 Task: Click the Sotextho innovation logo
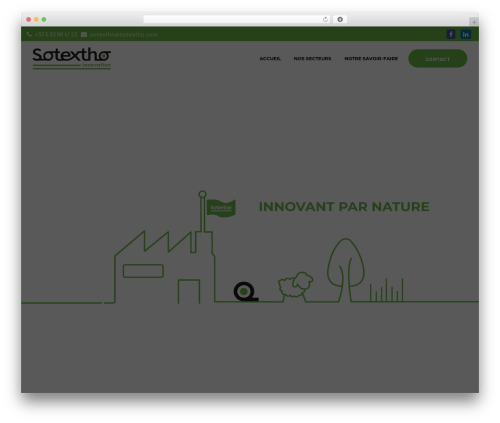click(x=72, y=58)
